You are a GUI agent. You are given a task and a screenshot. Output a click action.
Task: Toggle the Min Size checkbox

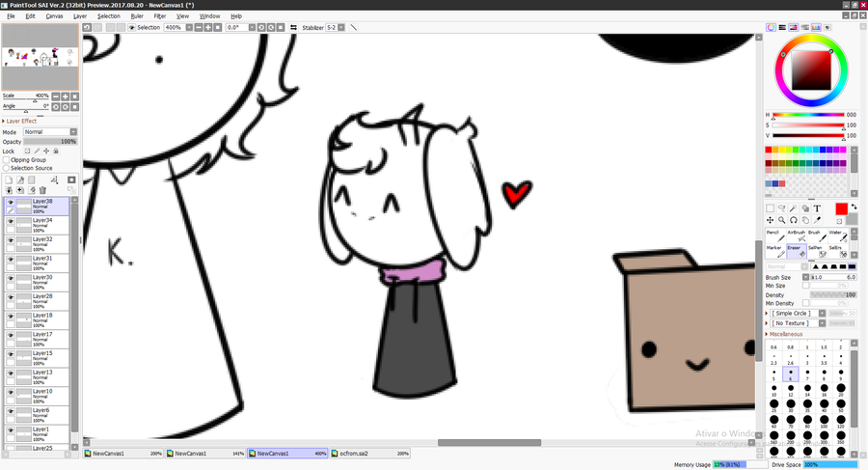pyautogui.click(x=806, y=286)
